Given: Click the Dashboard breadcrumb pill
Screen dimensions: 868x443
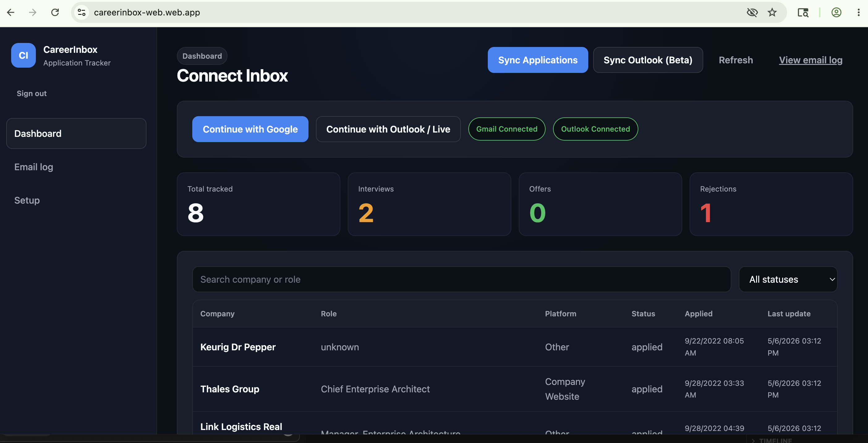Looking at the screenshot, I should click(x=202, y=56).
